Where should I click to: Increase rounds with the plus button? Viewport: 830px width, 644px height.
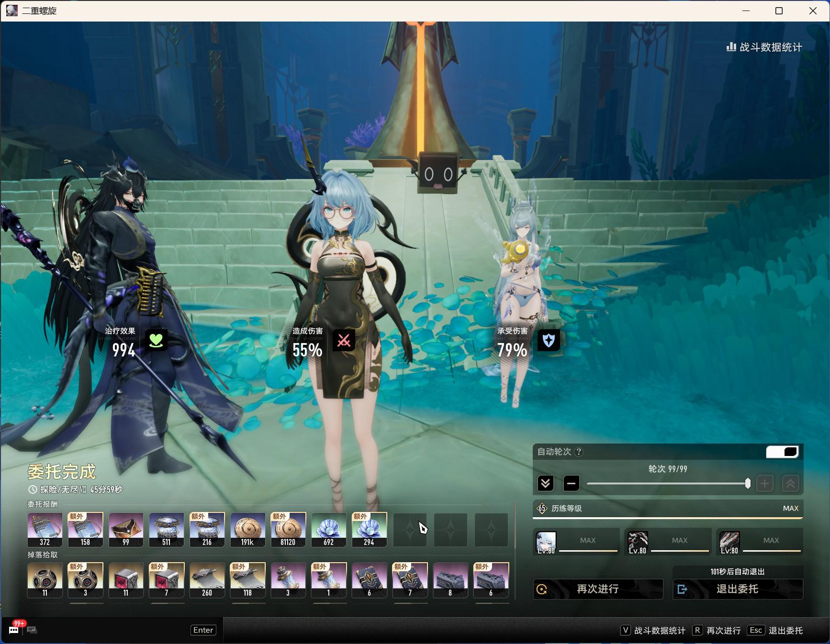(x=764, y=483)
